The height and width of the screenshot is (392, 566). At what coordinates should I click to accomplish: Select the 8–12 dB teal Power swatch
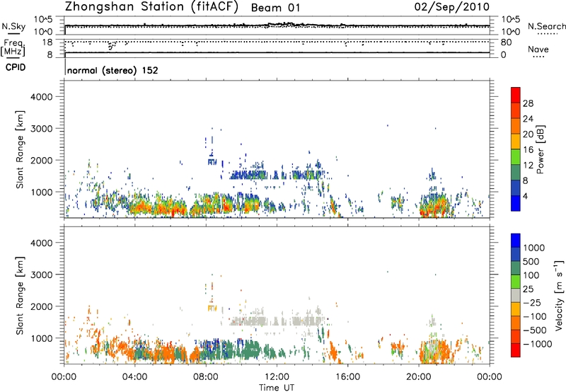pyautogui.click(x=516, y=172)
